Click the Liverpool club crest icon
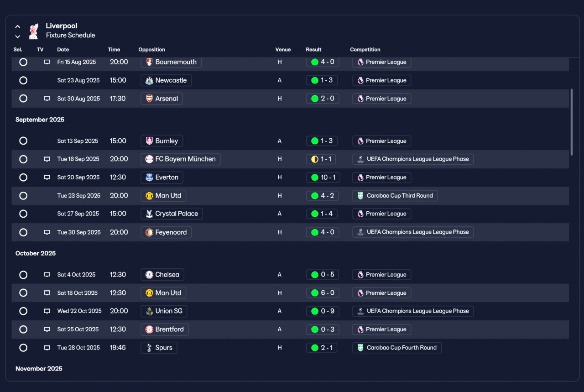 tap(33, 31)
